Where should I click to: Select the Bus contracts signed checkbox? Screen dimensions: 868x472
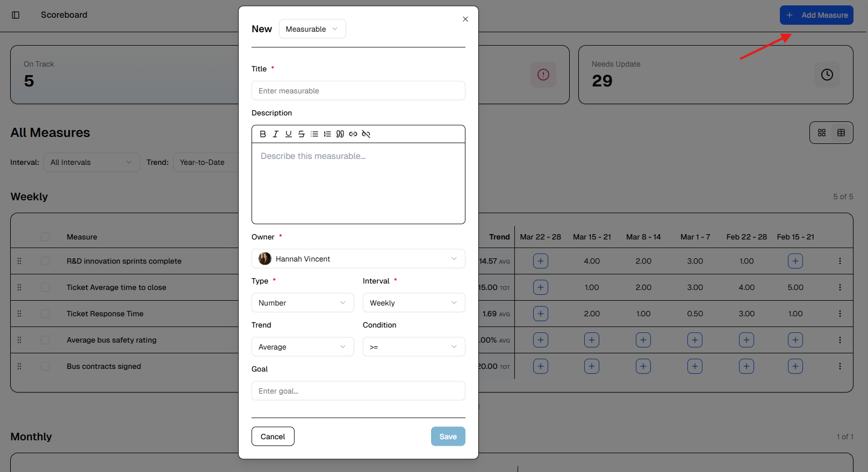click(45, 366)
